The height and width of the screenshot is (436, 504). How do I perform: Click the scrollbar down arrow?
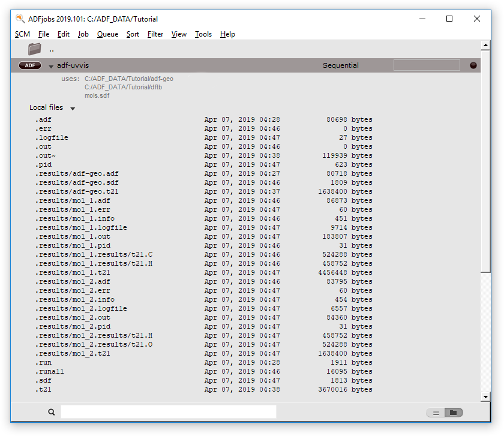point(486,396)
